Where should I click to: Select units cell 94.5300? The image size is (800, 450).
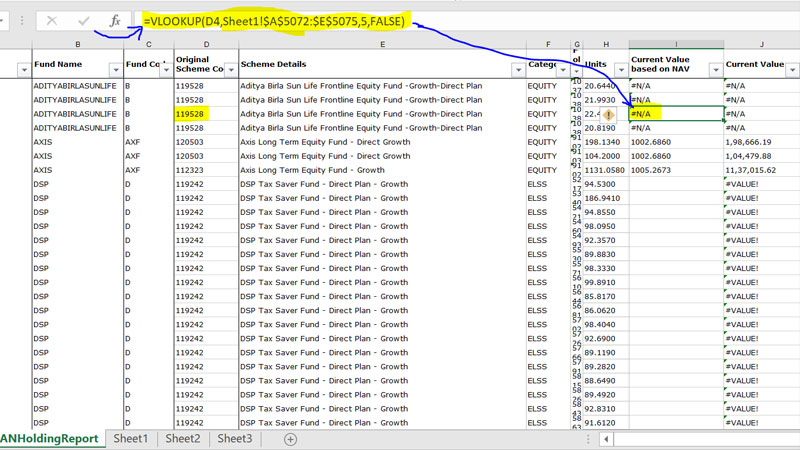tap(606, 184)
